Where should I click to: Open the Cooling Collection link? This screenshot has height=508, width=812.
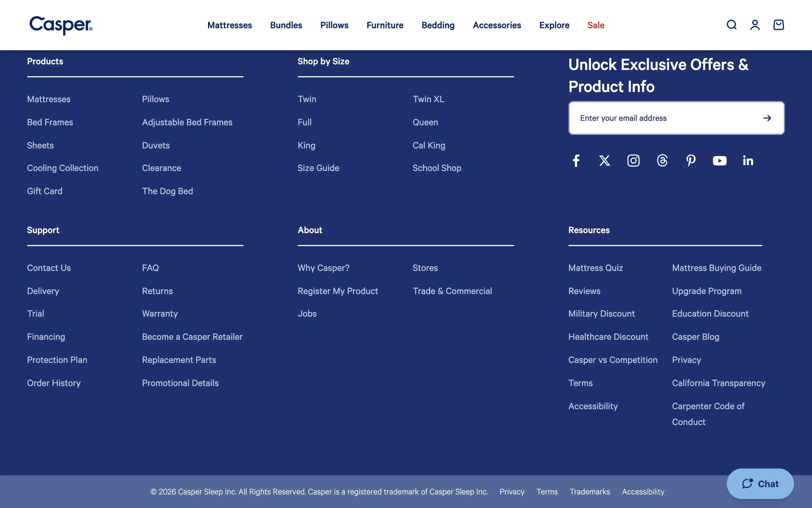pos(63,168)
